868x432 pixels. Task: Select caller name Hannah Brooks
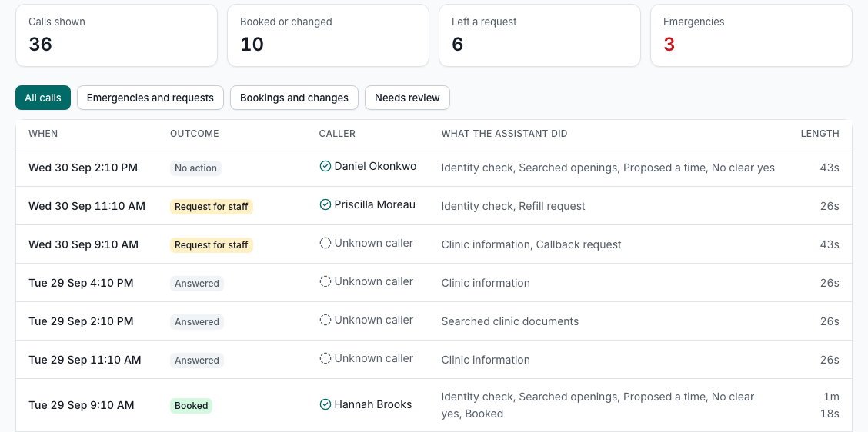pyautogui.click(x=373, y=404)
